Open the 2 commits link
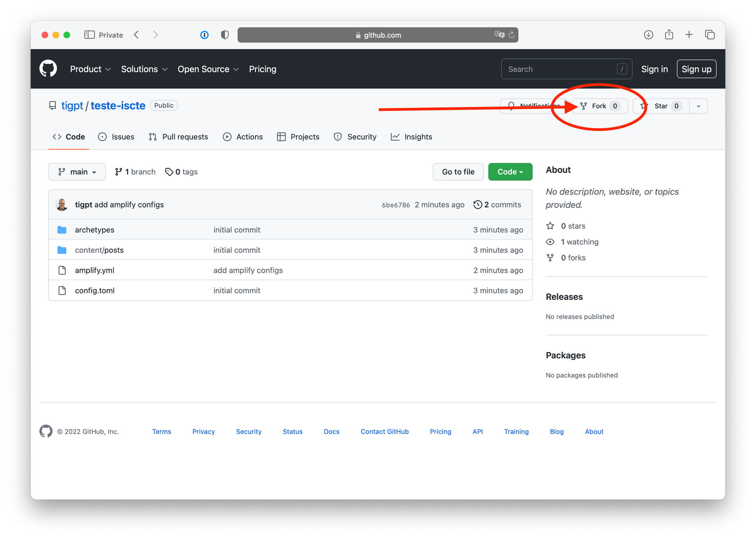 [x=497, y=204]
